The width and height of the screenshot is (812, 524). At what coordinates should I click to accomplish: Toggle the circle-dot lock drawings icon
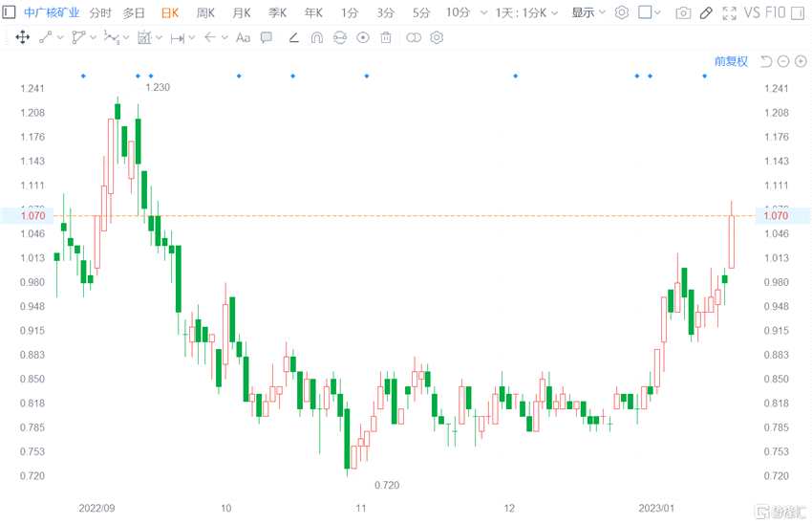[x=363, y=37]
